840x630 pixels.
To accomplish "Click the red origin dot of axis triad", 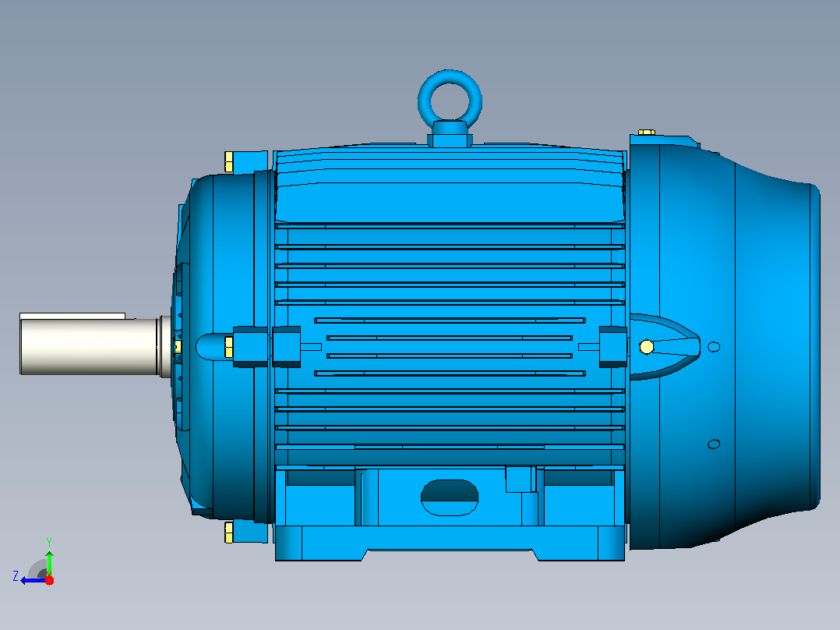I will (49, 580).
